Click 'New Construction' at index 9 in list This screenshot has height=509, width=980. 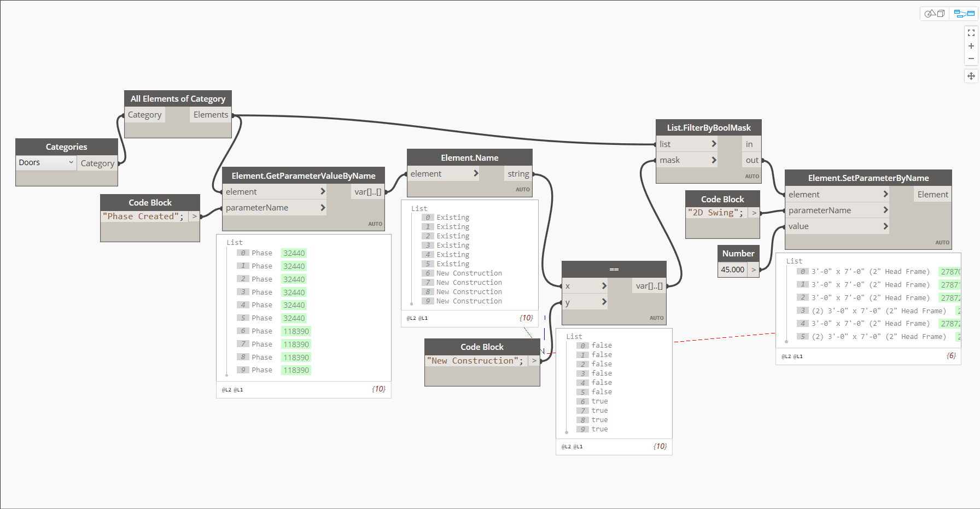point(469,301)
